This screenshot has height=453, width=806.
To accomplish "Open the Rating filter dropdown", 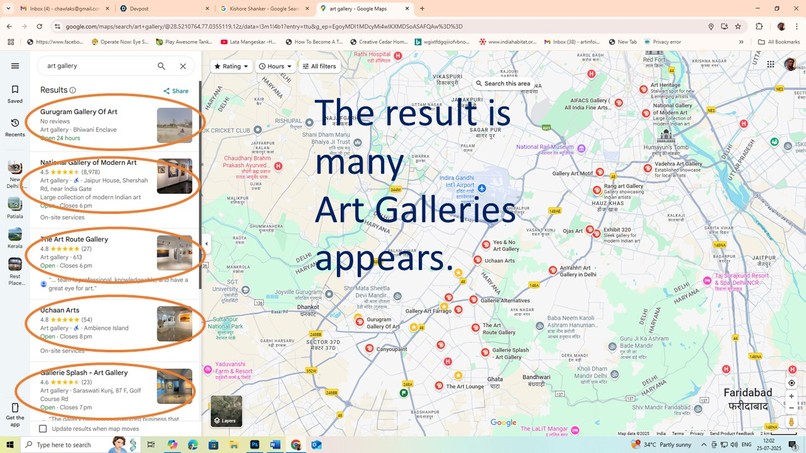I will pyautogui.click(x=231, y=66).
